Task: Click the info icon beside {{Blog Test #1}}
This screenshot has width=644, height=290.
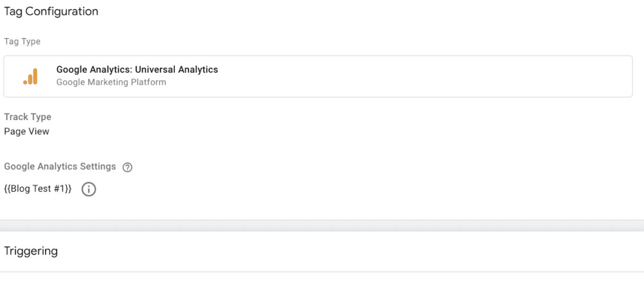Action: 88,189
